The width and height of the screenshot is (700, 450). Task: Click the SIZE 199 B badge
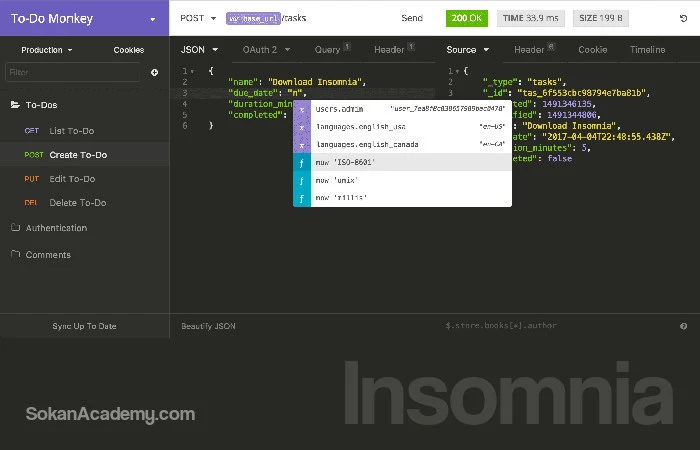[x=600, y=18]
